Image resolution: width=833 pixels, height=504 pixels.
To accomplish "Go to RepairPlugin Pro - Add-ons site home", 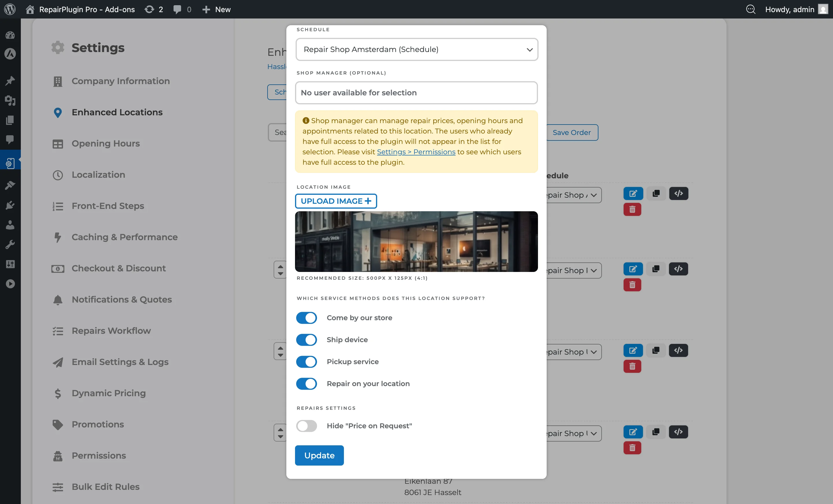I will point(80,9).
